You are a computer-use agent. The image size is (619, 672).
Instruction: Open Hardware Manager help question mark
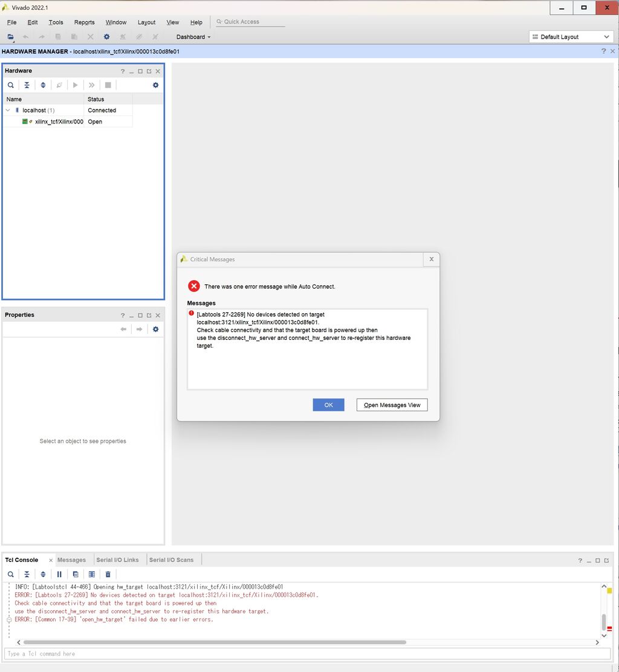[603, 51]
